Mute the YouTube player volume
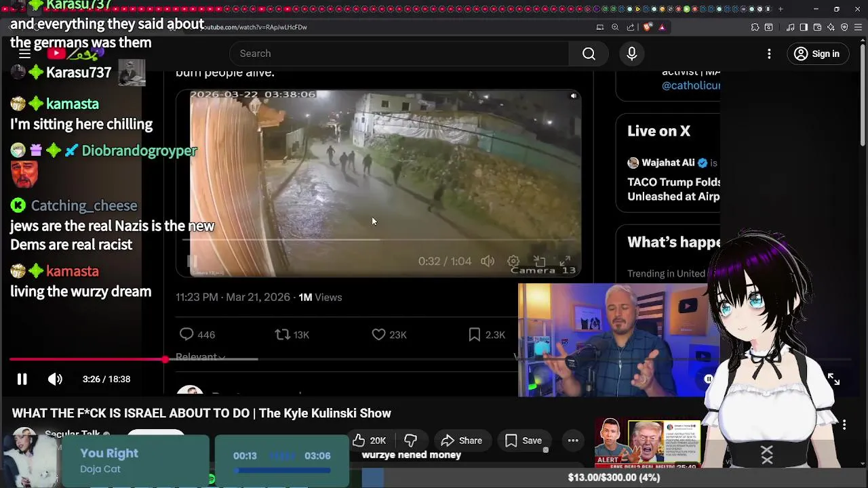The image size is (868, 488). click(55, 380)
